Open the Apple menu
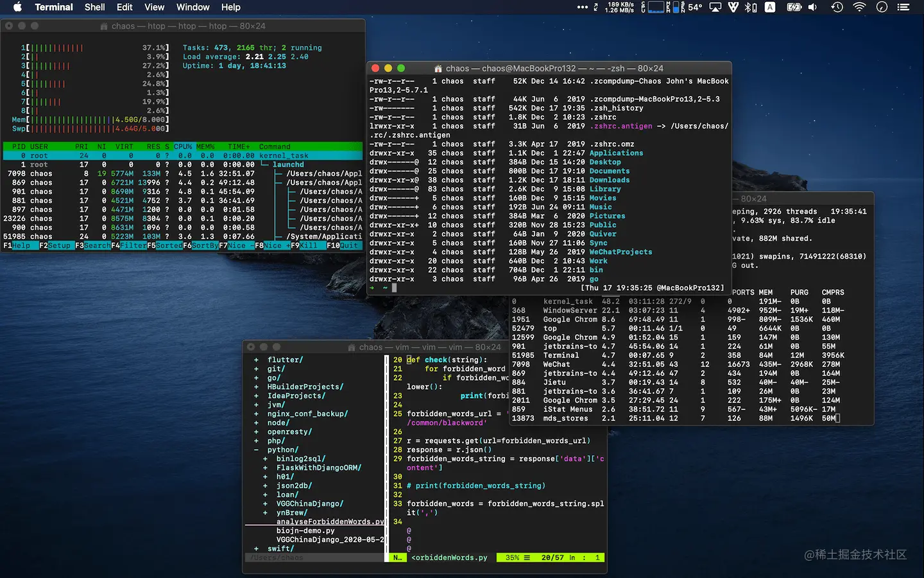The image size is (924, 578). click(17, 7)
